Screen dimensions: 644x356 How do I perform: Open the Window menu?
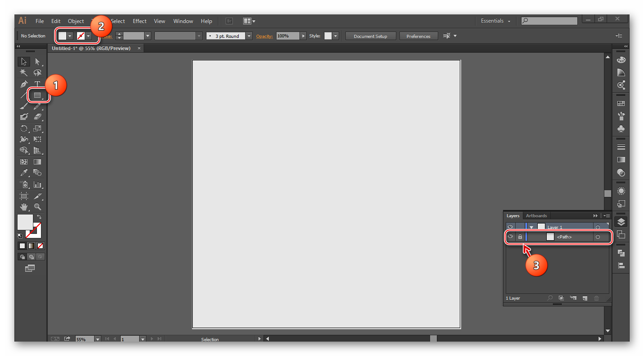(183, 21)
